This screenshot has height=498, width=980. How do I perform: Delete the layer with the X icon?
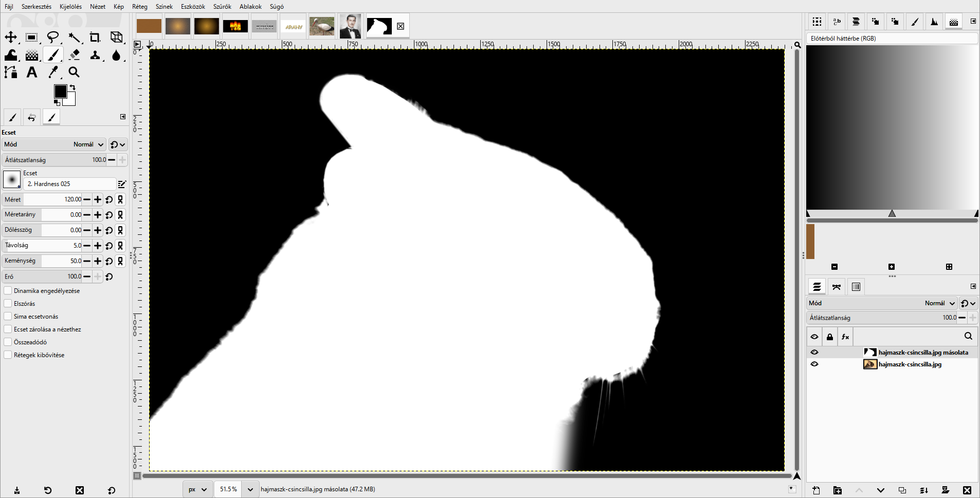[967, 490]
